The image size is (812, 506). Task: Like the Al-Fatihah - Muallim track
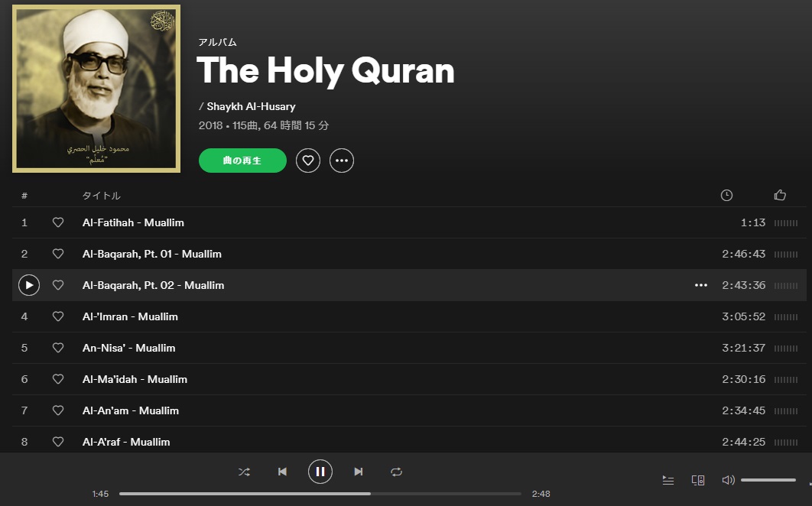tap(58, 222)
